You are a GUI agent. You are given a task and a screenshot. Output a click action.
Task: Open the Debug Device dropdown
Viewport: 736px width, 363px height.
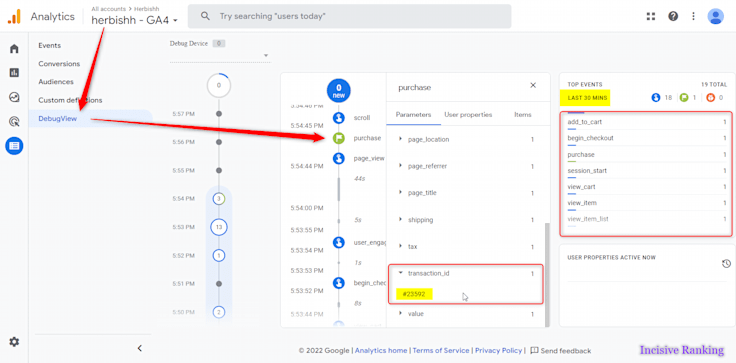click(x=220, y=55)
